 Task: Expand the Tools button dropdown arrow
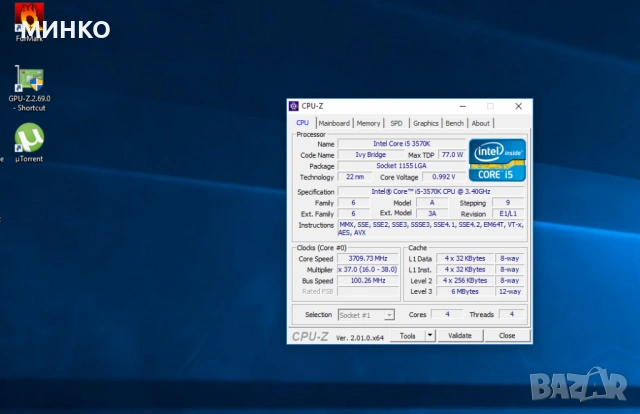pyautogui.click(x=430, y=336)
